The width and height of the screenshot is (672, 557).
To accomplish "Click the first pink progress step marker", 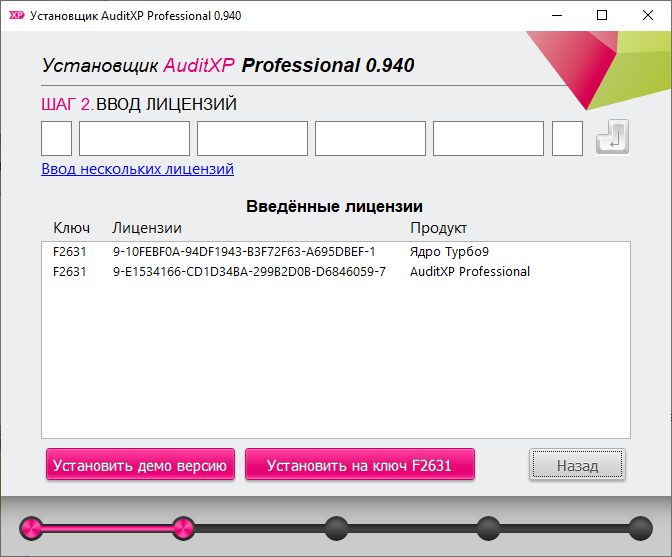I will pyautogui.click(x=31, y=528).
